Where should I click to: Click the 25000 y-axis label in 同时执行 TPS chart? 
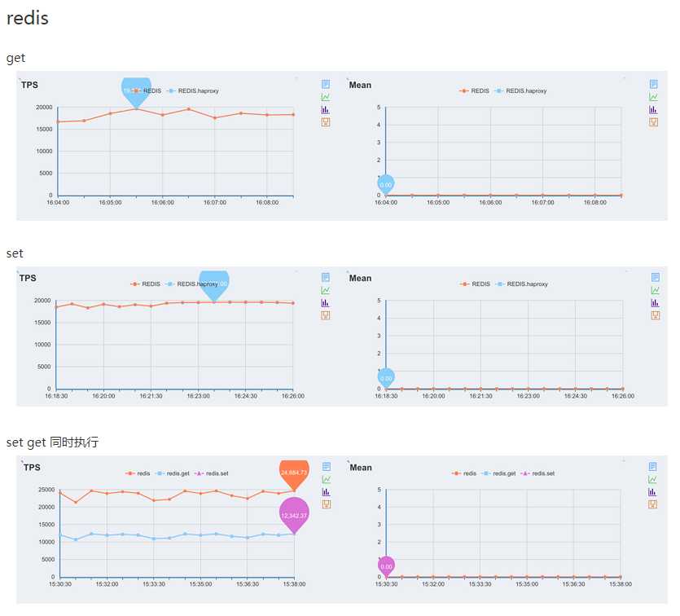46,490
